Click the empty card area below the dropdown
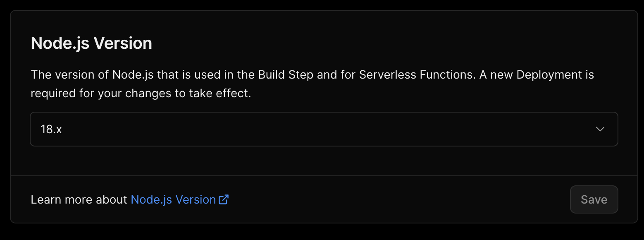The height and width of the screenshot is (240, 644). [324, 161]
